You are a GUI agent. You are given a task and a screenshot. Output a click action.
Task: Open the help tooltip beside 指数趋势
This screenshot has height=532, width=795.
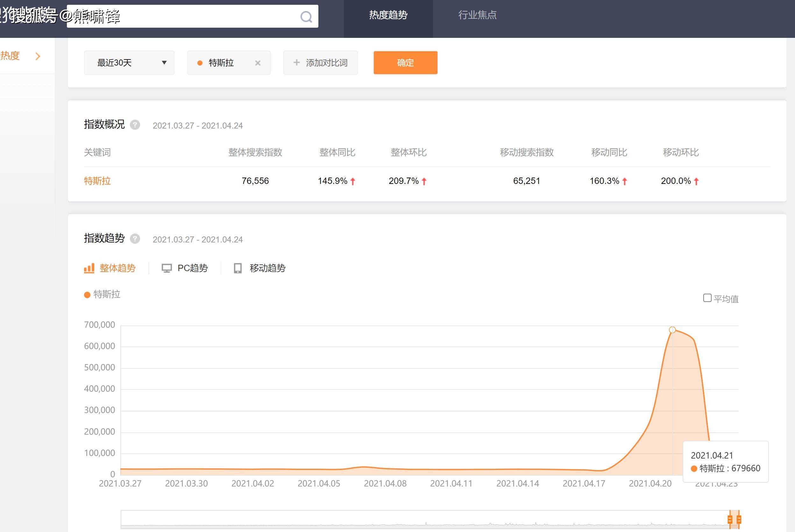pos(135,239)
